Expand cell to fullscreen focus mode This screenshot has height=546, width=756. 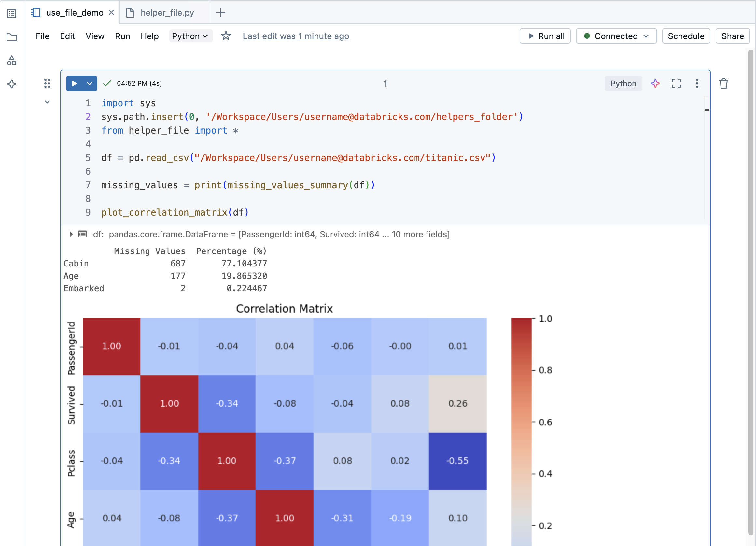pos(676,83)
